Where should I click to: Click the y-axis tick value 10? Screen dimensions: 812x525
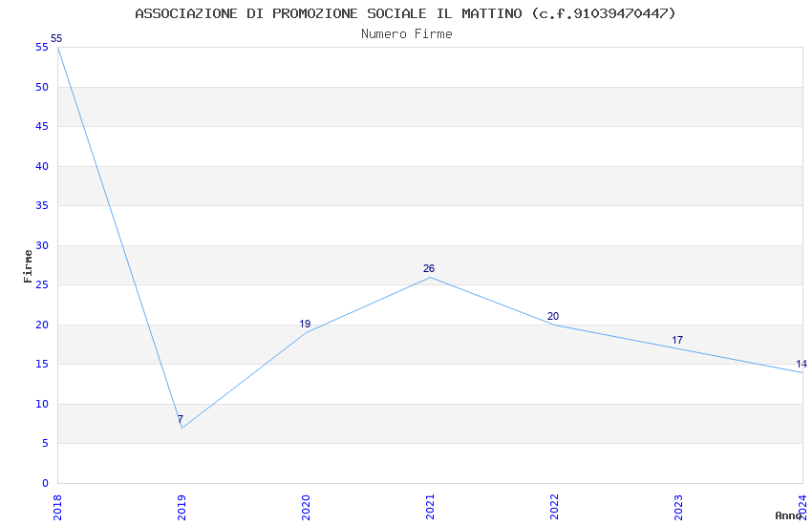(42, 404)
